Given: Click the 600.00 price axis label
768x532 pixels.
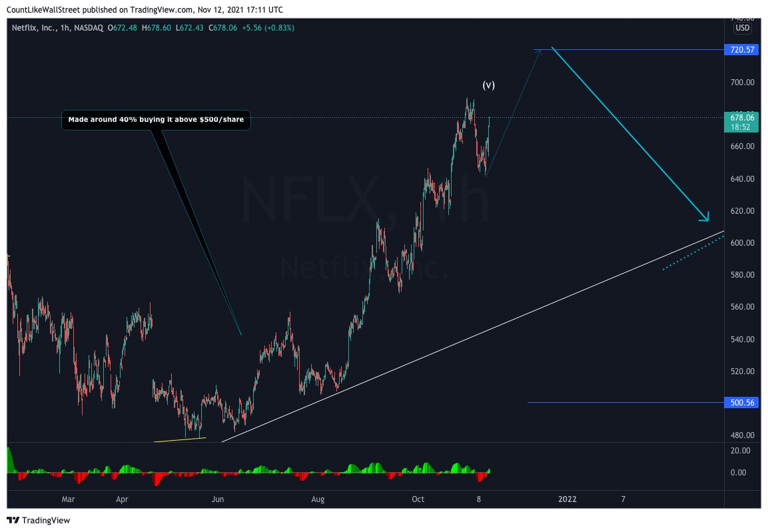Looking at the screenshot, I should point(743,243).
